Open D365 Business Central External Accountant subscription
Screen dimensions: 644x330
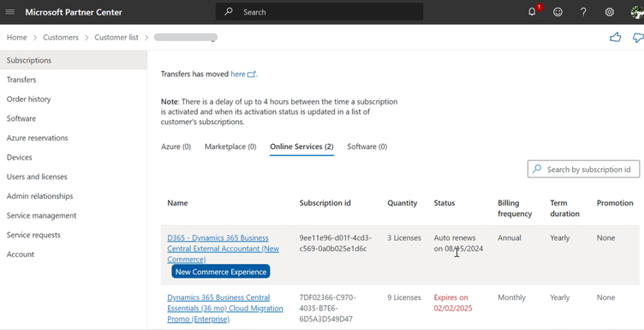(x=223, y=249)
